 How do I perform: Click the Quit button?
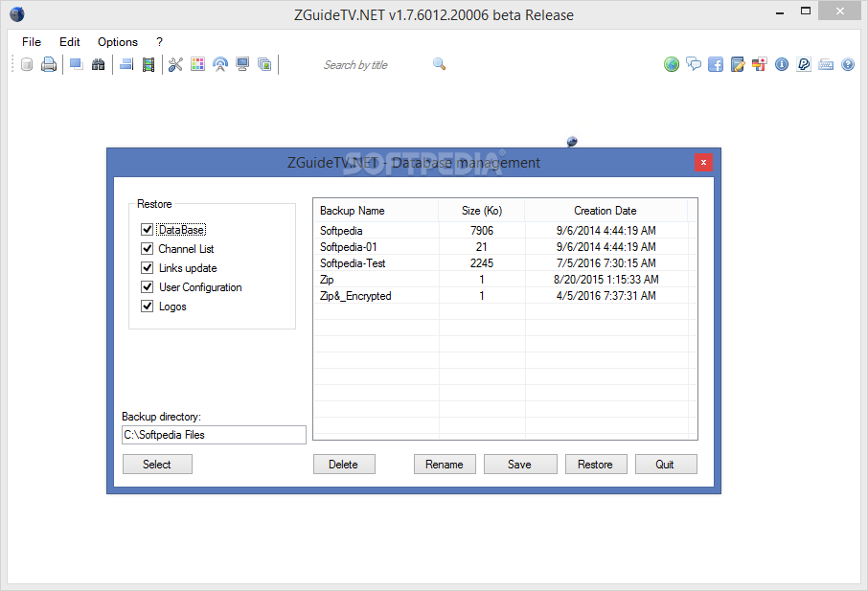666,465
